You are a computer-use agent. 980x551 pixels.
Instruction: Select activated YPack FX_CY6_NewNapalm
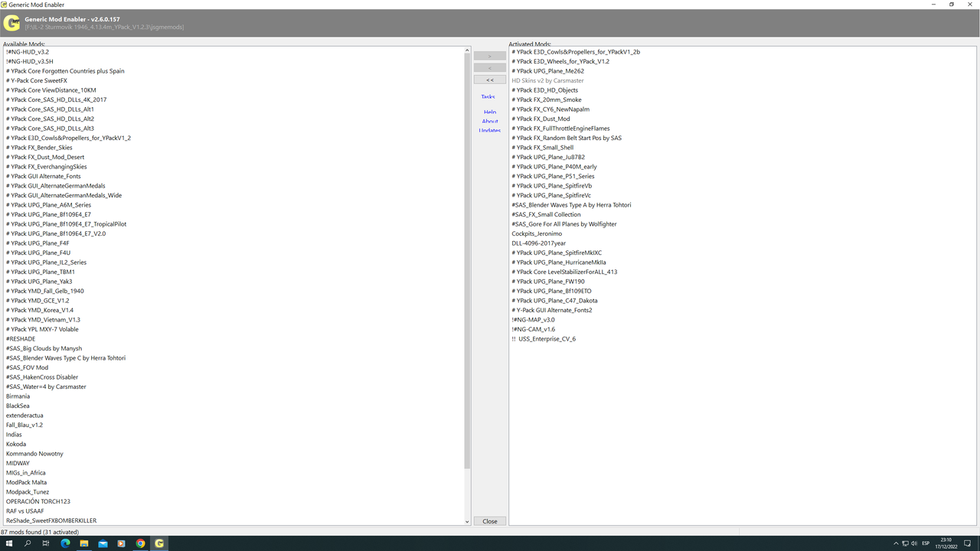click(x=550, y=109)
